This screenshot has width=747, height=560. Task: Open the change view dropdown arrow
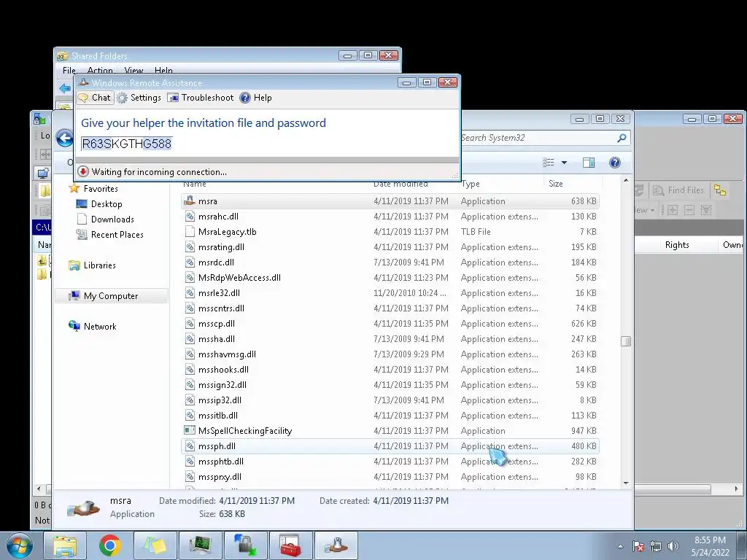point(564,163)
